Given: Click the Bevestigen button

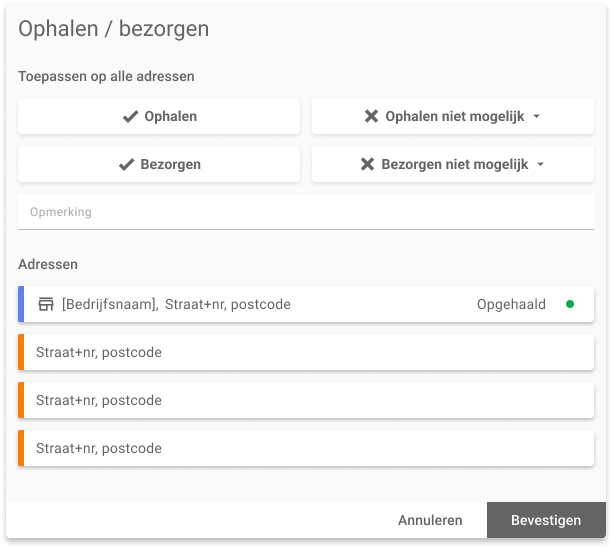Looking at the screenshot, I should [546, 520].
